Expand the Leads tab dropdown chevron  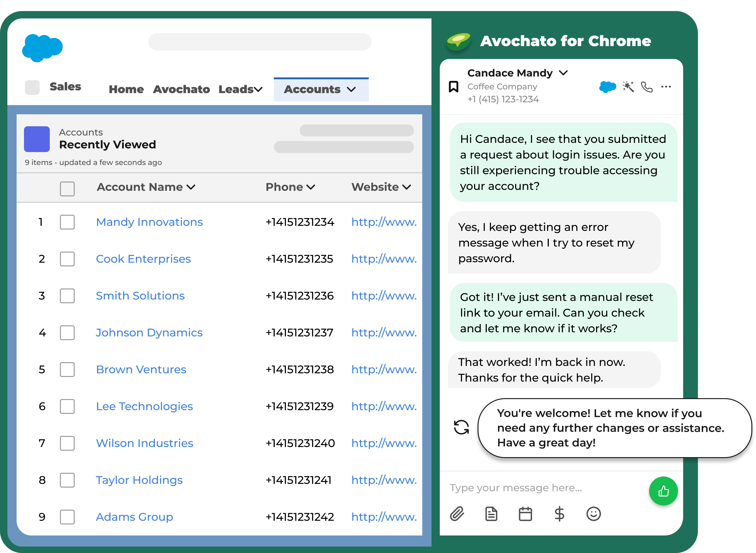258,90
